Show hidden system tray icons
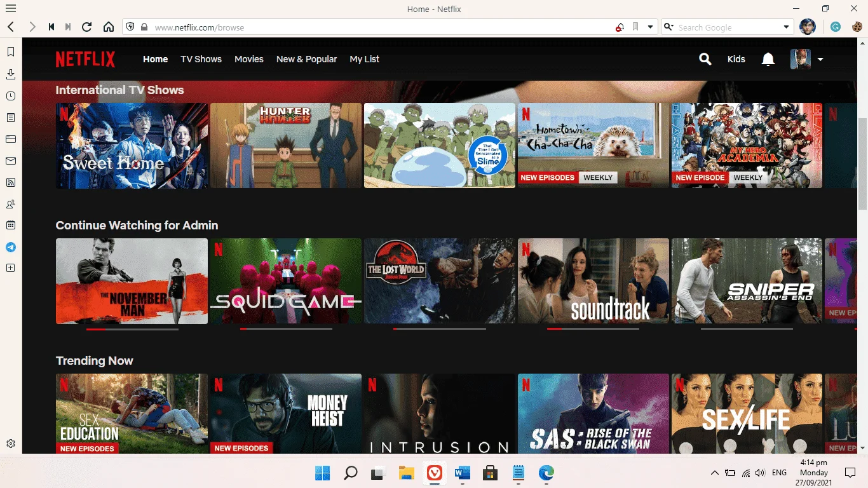This screenshot has height=488, width=868. coord(714,473)
